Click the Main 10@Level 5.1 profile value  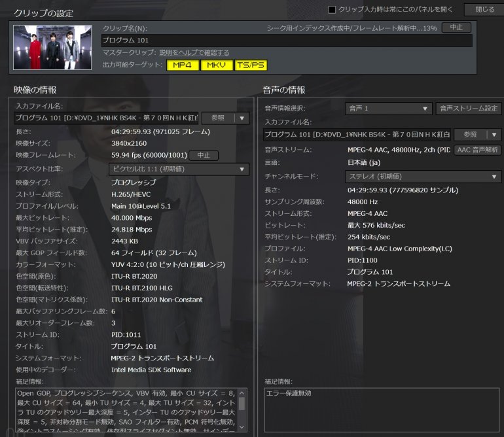coord(141,206)
